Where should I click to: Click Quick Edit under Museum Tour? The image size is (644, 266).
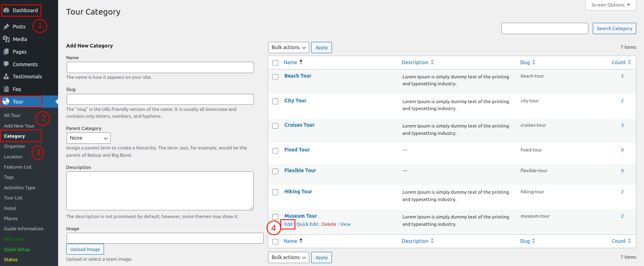[x=307, y=224]
